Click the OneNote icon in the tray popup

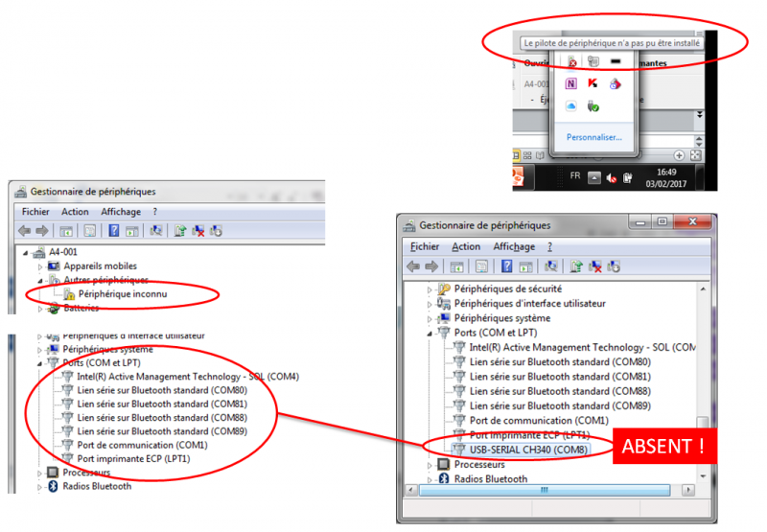click(x=572, y=83)
